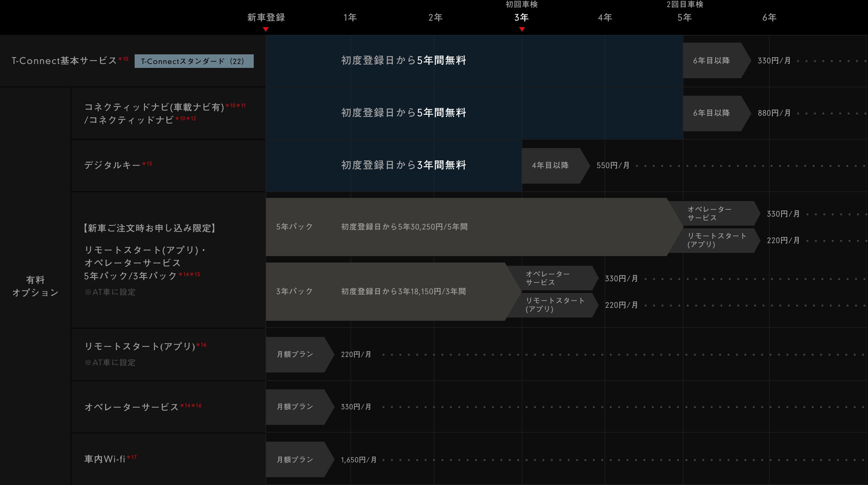Image resolution: width=868 pixels, height=485 pixels.
Task: Click the T-Connectスタンダード (22) badge
Action: click(194, 61)
